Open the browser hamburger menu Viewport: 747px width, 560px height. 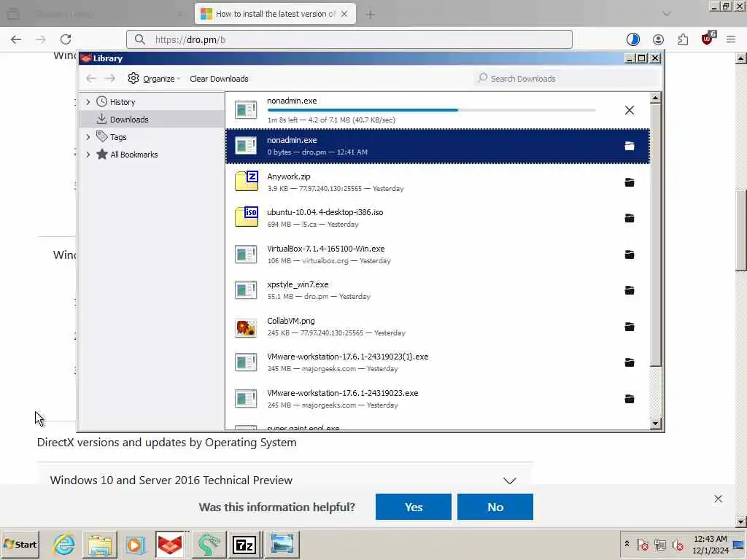coord(731,39)
